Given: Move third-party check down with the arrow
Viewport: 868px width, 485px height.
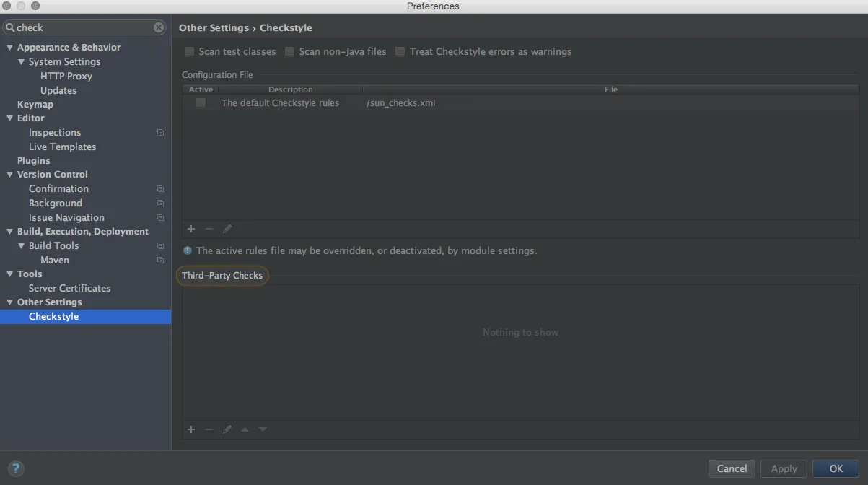Looking at the screenshot, I should click(263, 429).
